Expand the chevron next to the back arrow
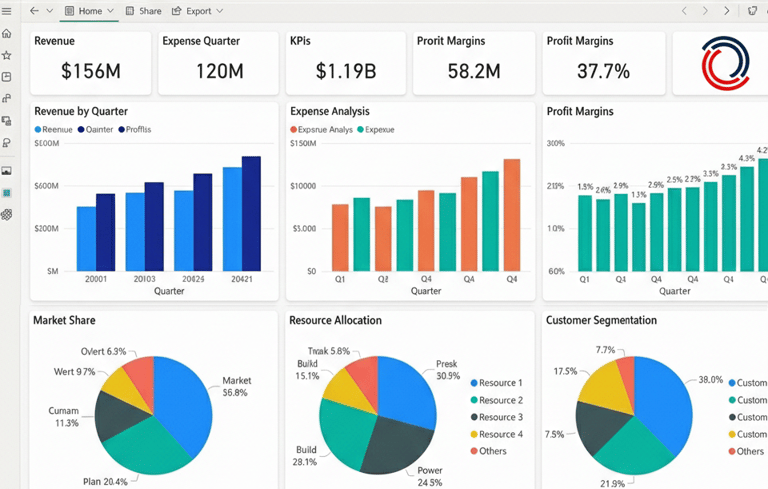Viewport: 768px width, 489px height. point(49,11)
